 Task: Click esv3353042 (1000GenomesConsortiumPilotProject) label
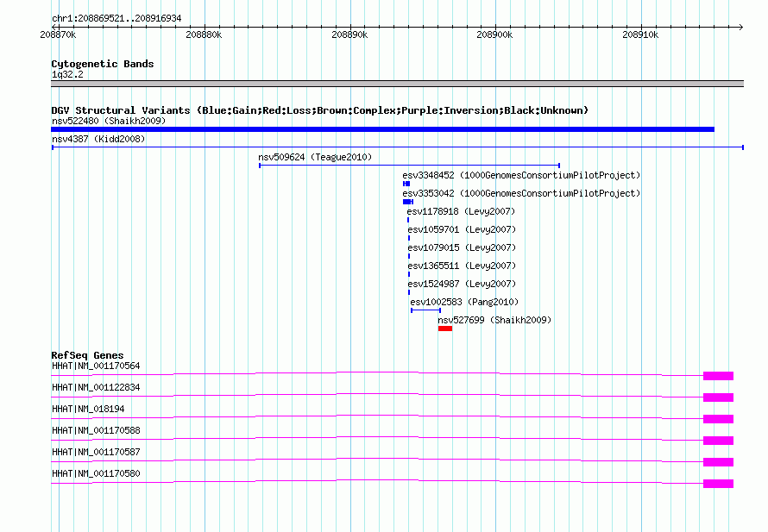click(x=521, y=193)
